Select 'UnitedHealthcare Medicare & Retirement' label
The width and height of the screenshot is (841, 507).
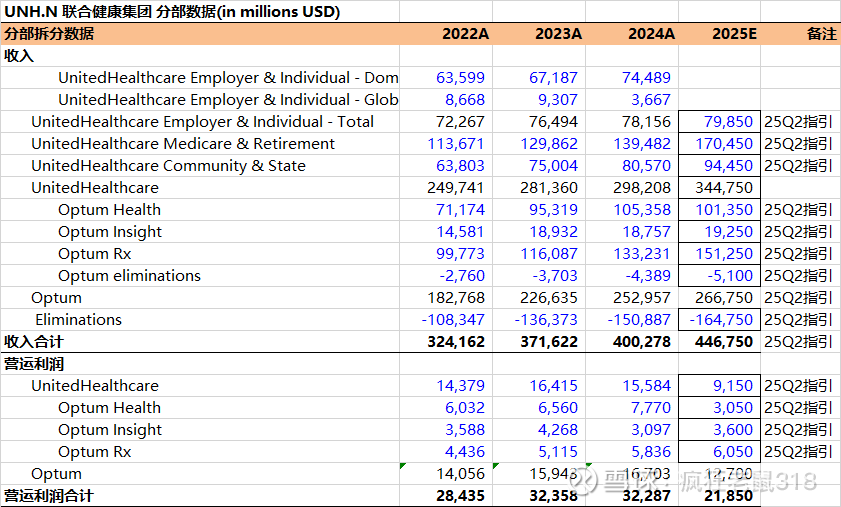[x=183, y=144]
